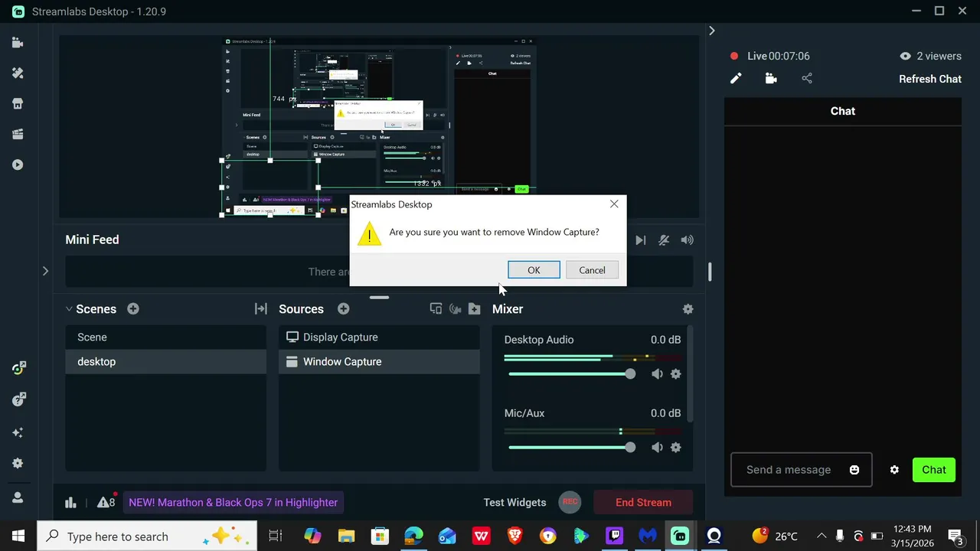Open the Highlighter clapperboard icon in sidebar
Viewport: 980px width, 551px height.
point(18,135)
